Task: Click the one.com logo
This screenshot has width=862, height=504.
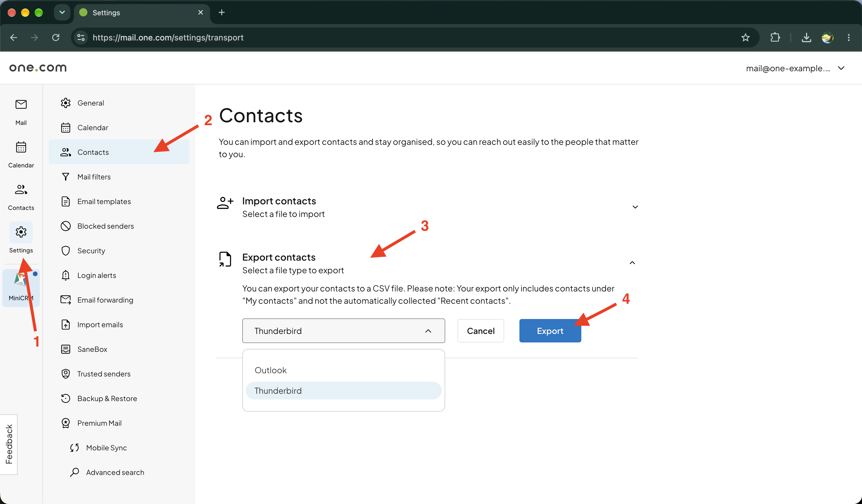Action: (38, 68)
